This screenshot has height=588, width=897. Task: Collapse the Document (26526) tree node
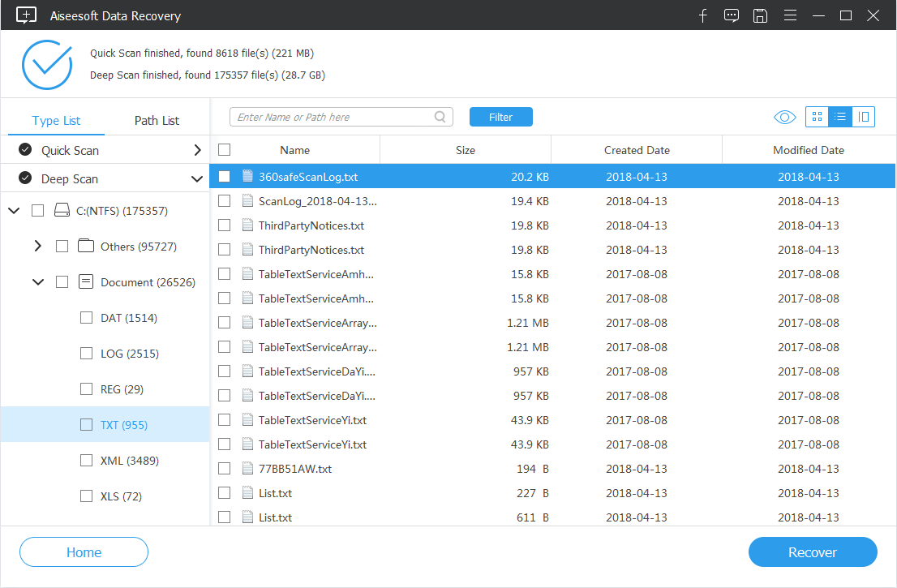point(37,282)
